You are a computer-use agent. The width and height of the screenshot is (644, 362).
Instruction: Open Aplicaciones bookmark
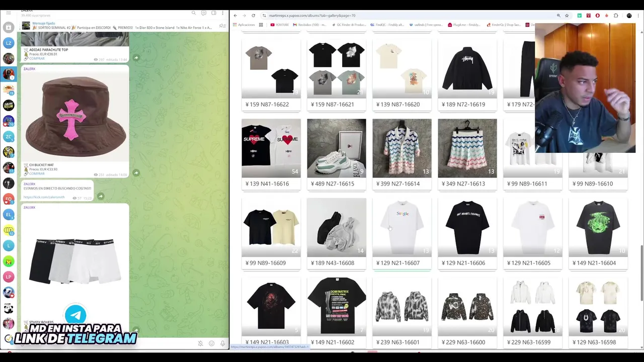pyautogui.click(x=244, y=25)
